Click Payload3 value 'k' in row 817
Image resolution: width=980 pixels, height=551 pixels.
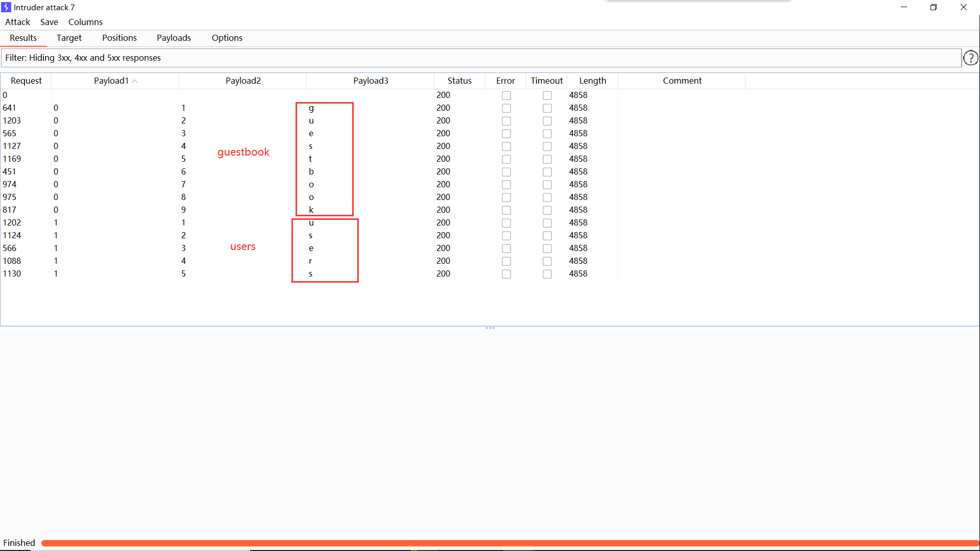311,210
